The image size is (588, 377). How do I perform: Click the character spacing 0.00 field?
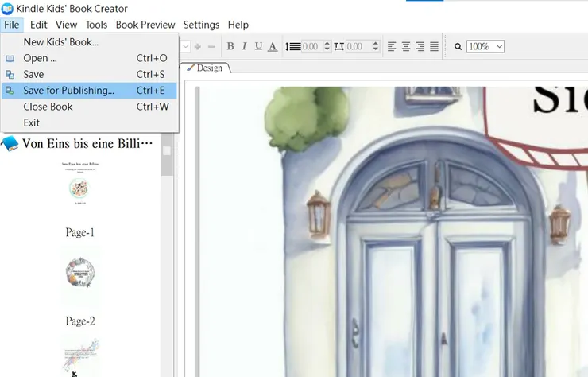click(358, 47)
